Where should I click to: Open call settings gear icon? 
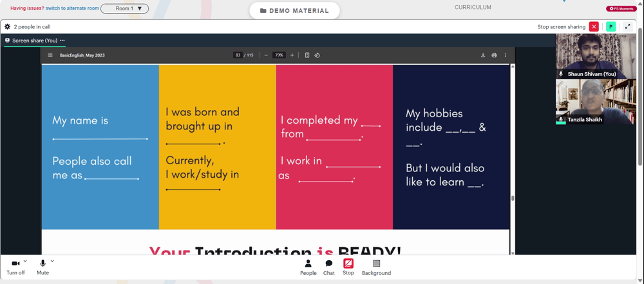pyautogui.click(x=7, y=26)
